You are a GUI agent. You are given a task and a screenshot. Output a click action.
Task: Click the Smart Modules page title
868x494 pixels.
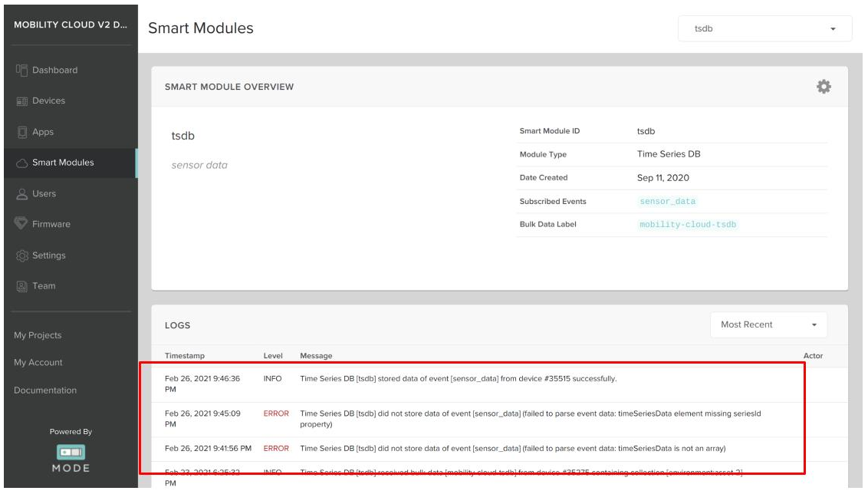tap(201, 28)
